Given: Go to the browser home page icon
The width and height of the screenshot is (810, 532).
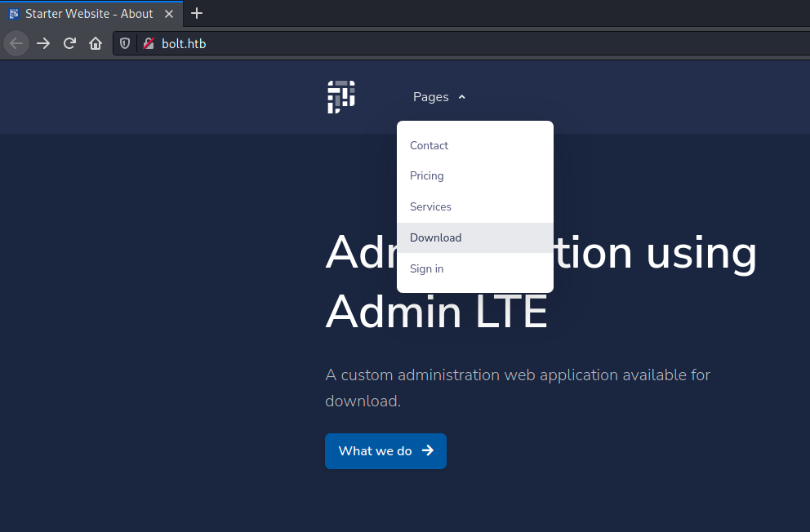Looking at the screenshot, I should tap(95, 44).
